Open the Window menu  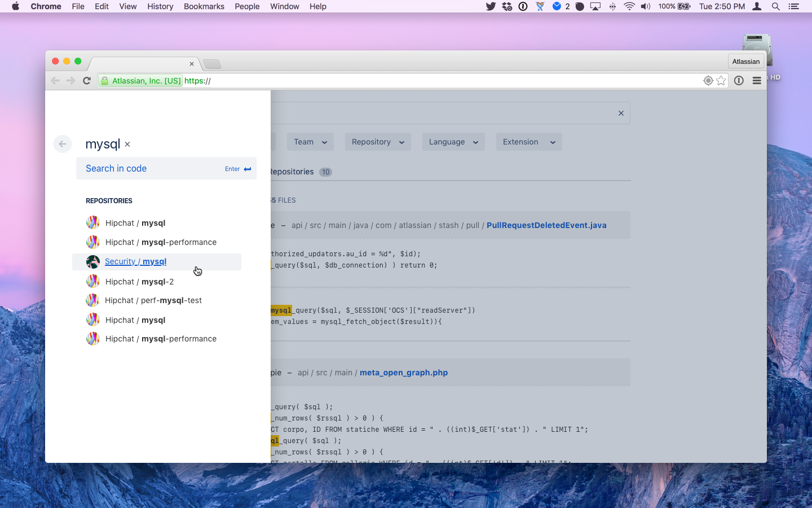click(285, 6)
